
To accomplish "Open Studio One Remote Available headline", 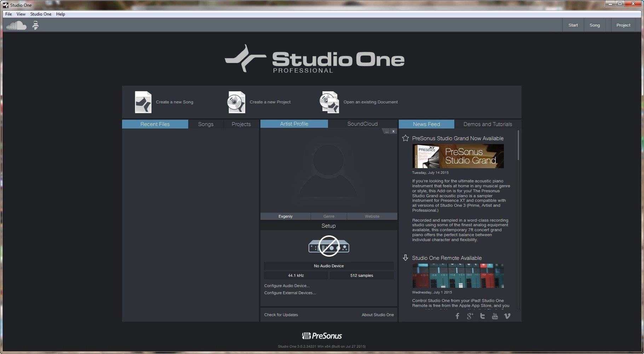I will [x=447, y=258].
